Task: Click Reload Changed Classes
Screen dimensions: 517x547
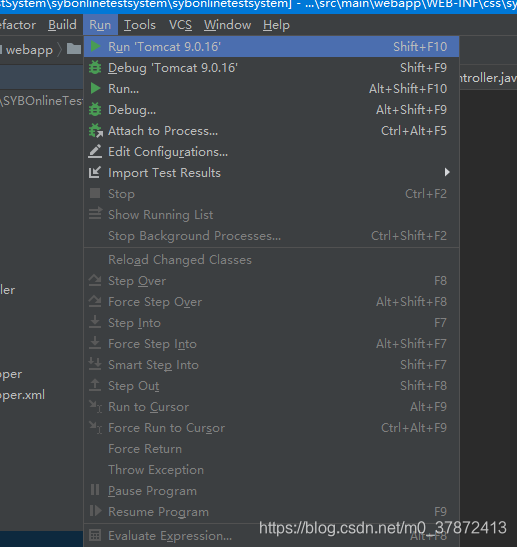Action: point(271,260)
